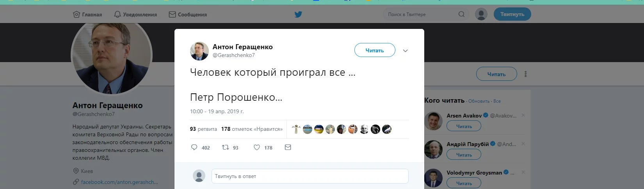Open profile's three-dot more options menu
This screenshot has width=644, height=189.
tap(526, 74)
